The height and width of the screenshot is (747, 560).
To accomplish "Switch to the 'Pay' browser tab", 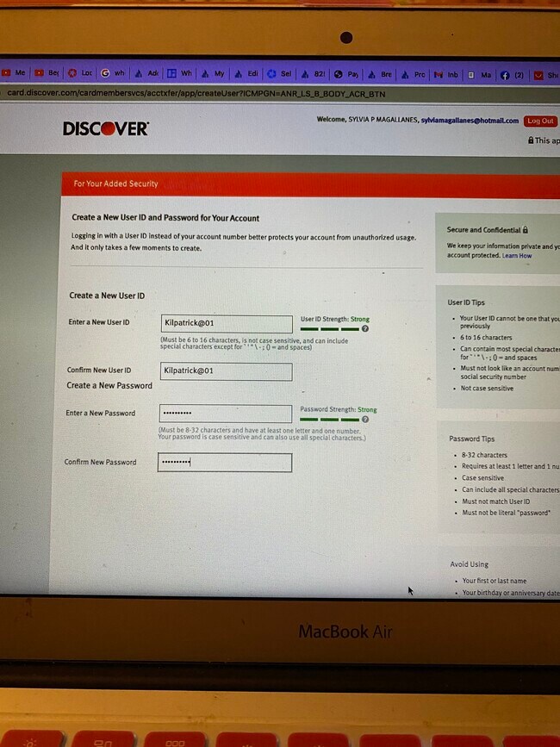I will [346, 74].
